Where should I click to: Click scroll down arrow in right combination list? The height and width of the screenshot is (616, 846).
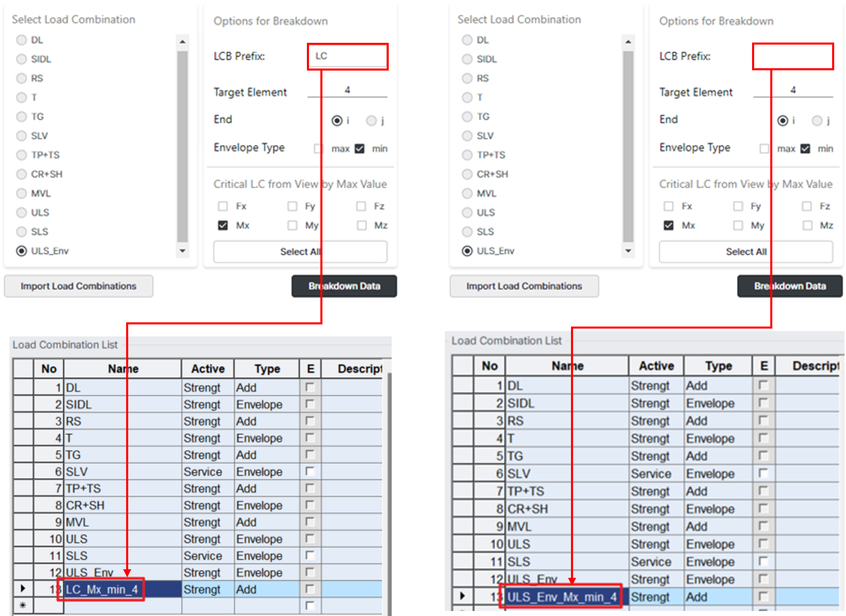[628, 251]
